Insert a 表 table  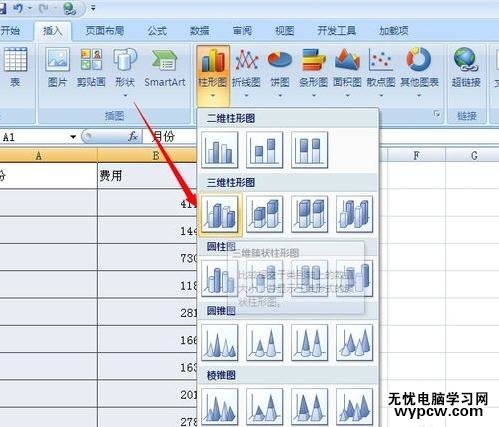[x=15, y=68]
